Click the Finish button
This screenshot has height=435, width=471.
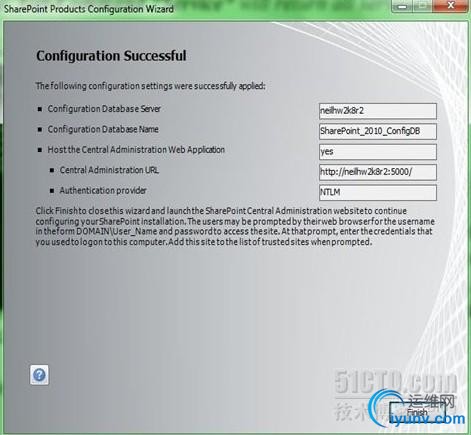tap(417, 412)
